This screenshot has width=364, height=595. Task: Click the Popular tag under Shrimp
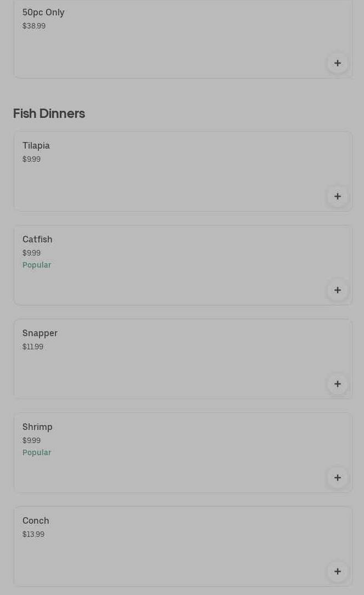(37, 452)
